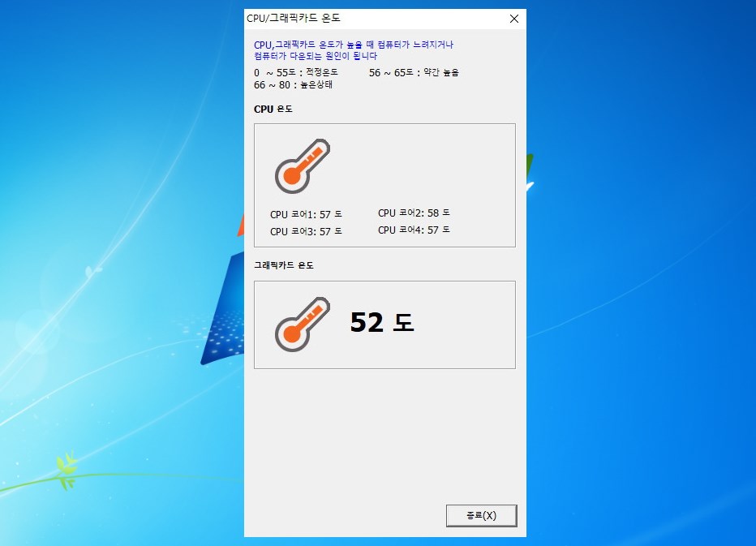Image resolution: width=756 pixels, height=546 pixels.
Task: Click the 66 ~ 80 : 높은상태 legend
Action: pos(293,85)
